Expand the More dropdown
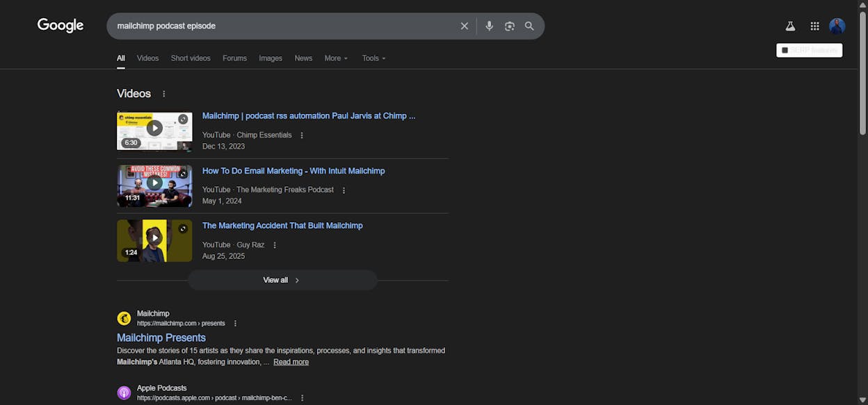Image resolution: width=868 pixels, height=405 pixels. point(336,58)
